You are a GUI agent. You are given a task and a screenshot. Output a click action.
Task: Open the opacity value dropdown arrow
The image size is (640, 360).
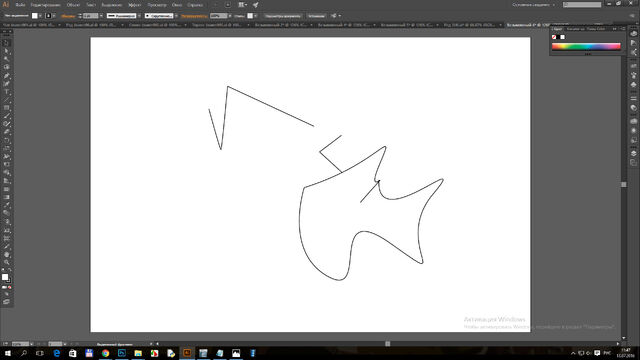pos(230,16)
